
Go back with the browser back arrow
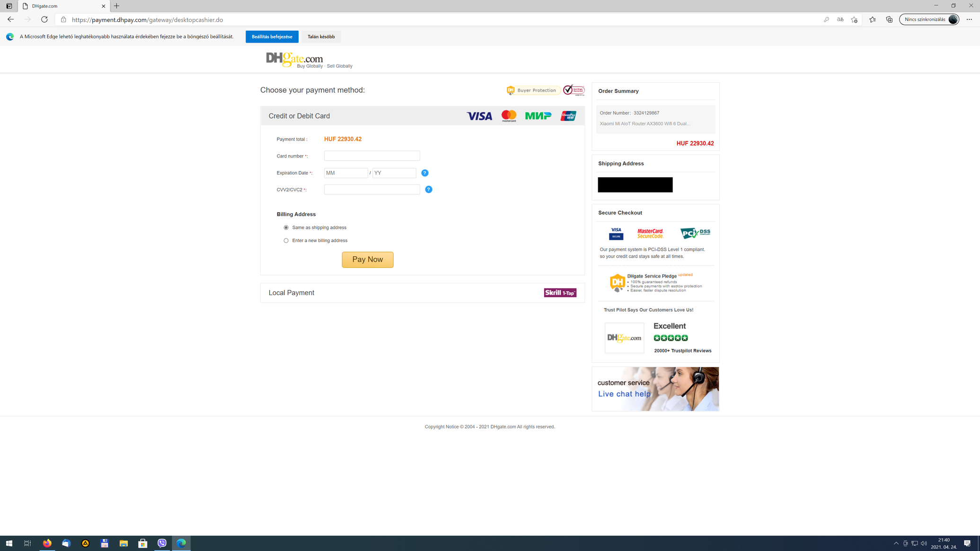point(10,19)
